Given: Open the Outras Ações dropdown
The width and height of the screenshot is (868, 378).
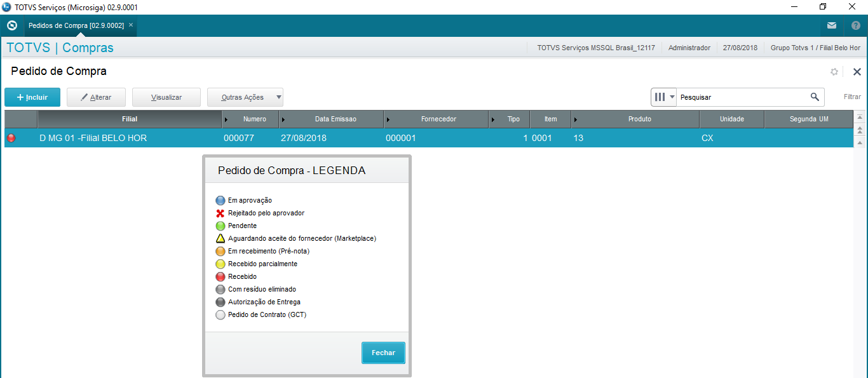Looking at the screenshot, I should tap(245, 97).
